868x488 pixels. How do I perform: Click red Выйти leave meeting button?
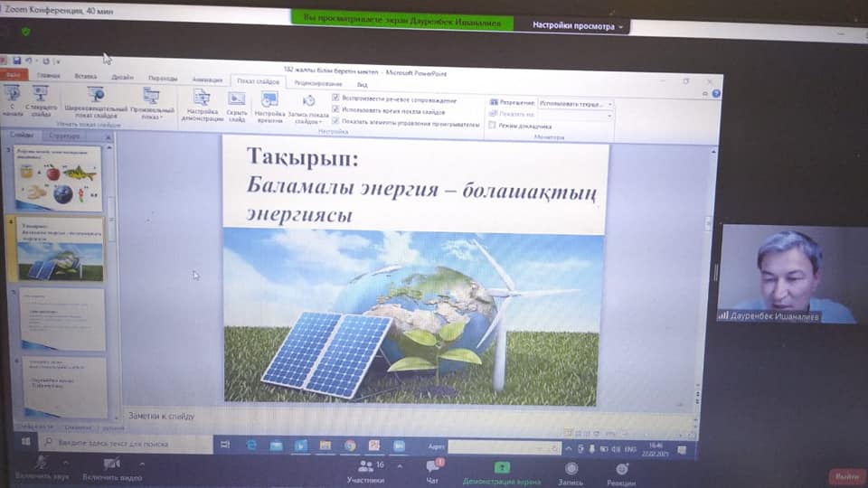click(847, 476)
